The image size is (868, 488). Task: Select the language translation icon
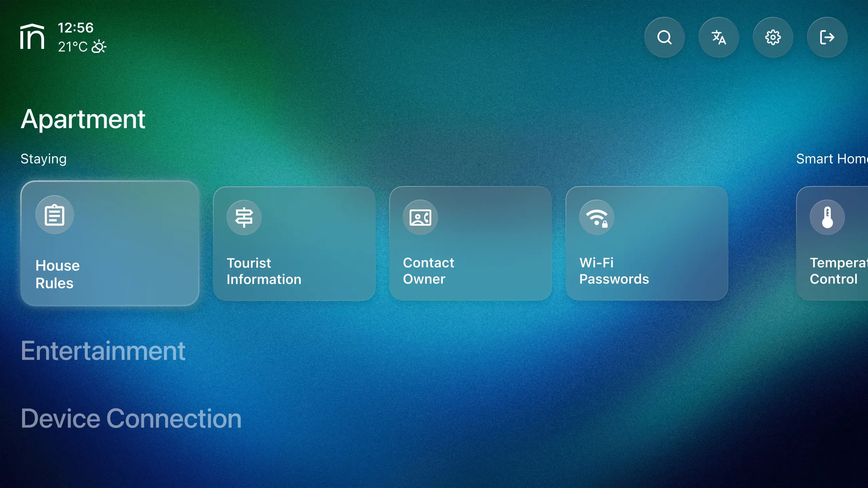pyautogui.click(x=719, y=37)
